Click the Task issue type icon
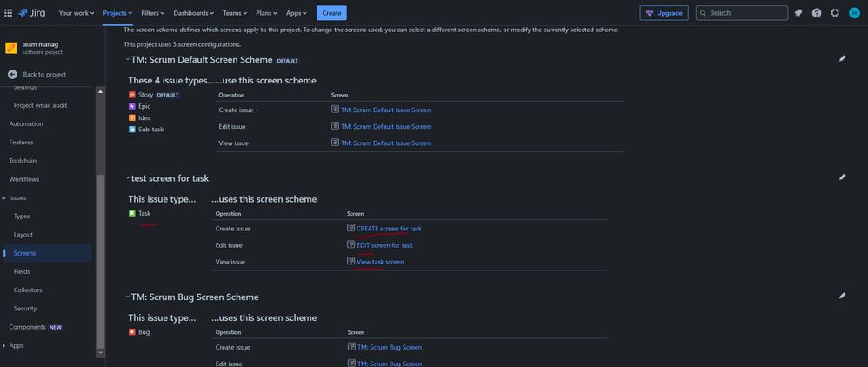The width and height of the screenshot is (868, 367). pos(131,213)
